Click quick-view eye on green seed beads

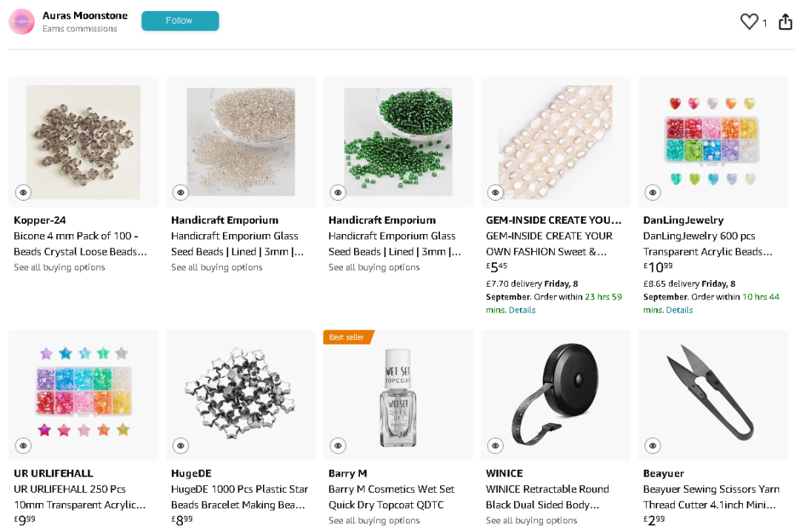coord(338,193)
